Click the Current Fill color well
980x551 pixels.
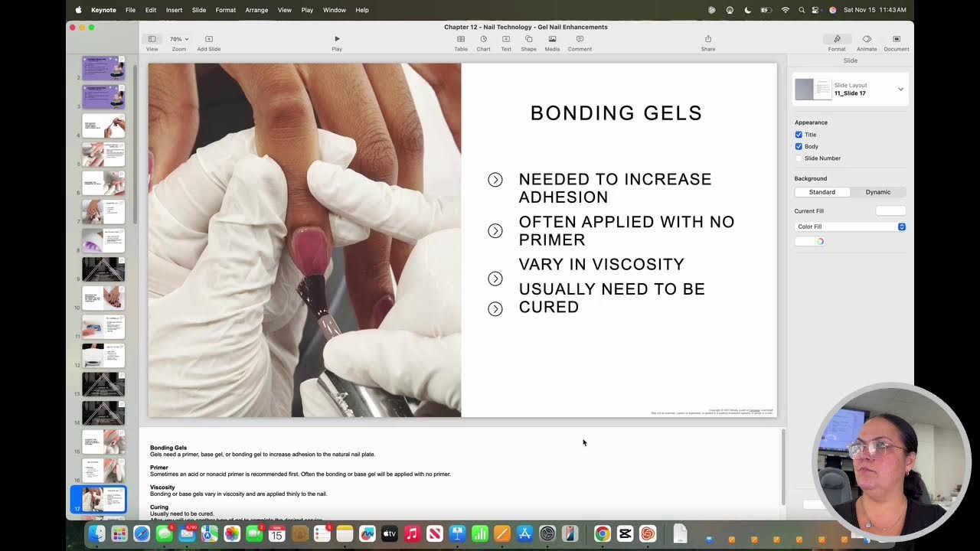coord(890,211)
